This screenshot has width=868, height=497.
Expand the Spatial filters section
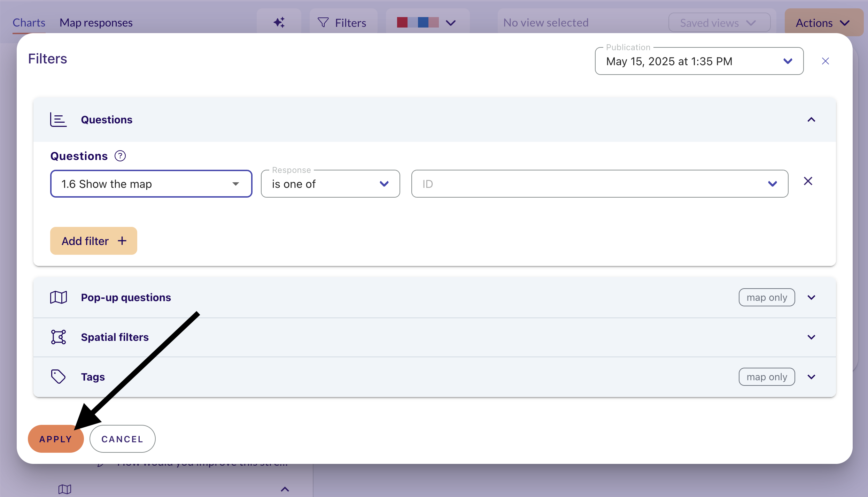tap(811, 337)
